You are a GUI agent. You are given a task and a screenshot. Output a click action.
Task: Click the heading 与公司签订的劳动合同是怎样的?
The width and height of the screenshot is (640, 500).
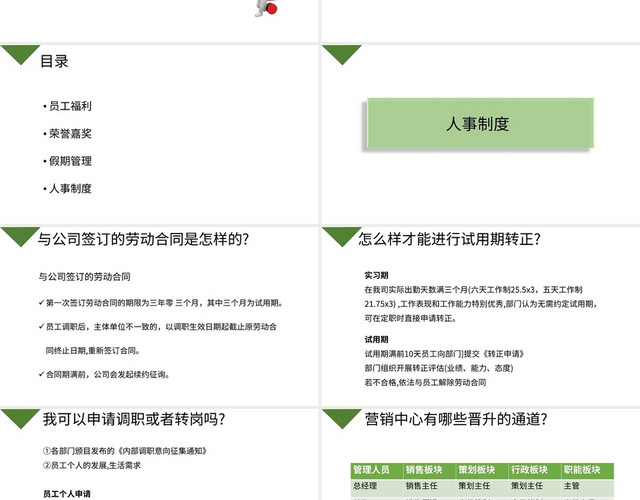tap(143, 239)
